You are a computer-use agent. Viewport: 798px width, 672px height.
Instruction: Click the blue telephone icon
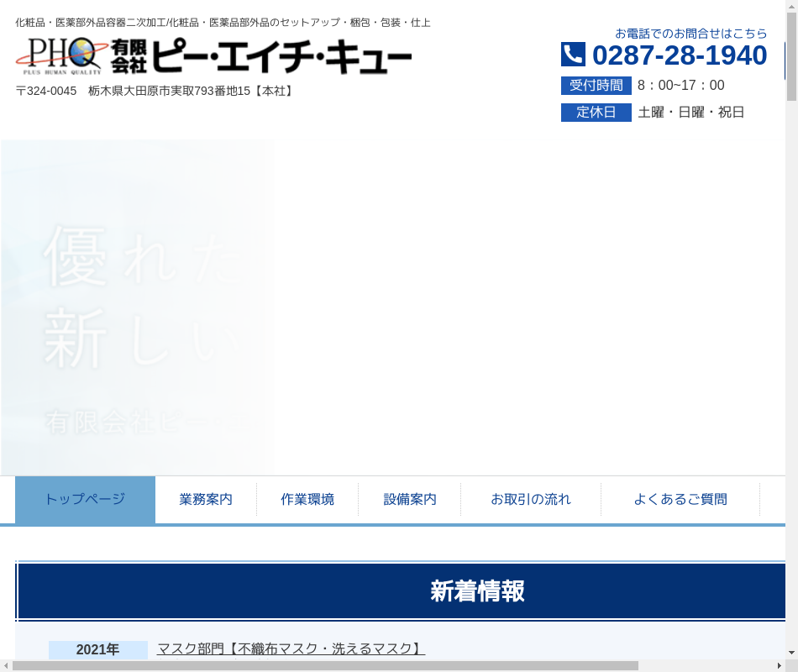pos(573,55)
